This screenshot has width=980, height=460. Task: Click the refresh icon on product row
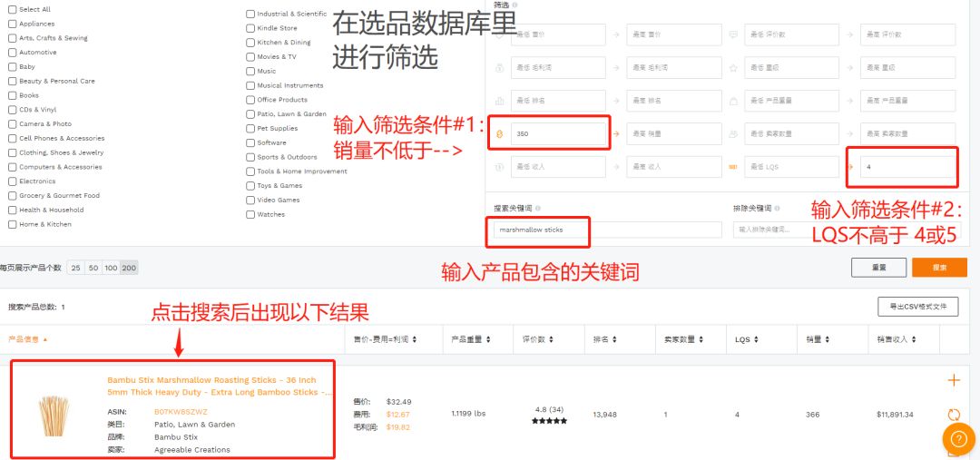click(954, 416)
